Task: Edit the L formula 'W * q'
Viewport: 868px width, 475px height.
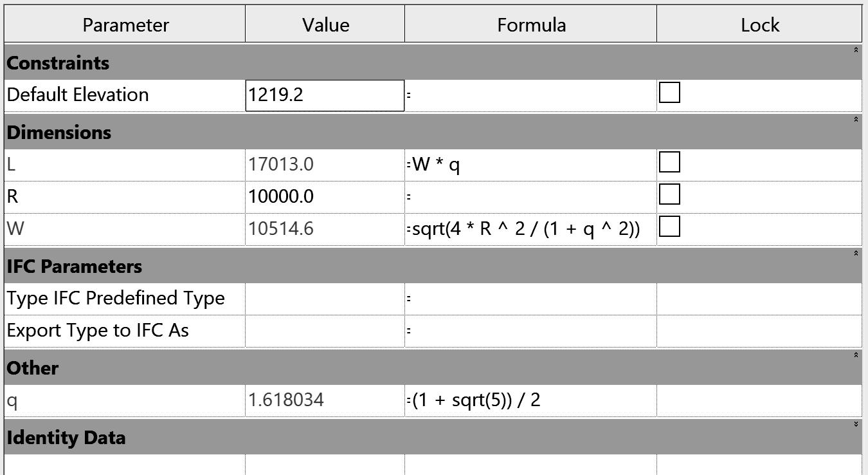Action: coord(530,165)
